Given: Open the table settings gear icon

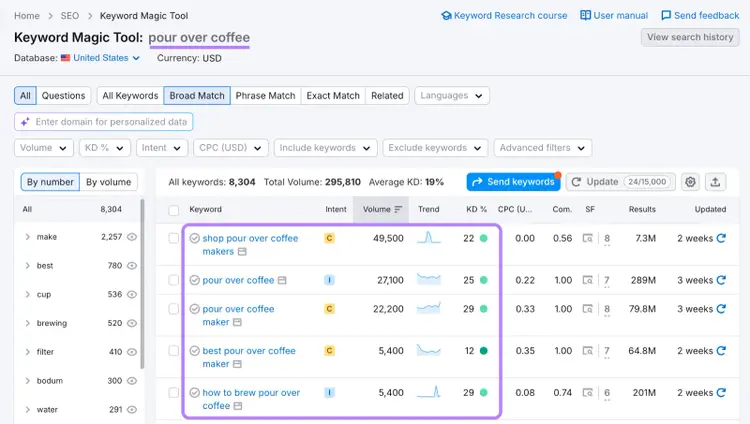Looking at the screenshot, I should pos(690,182).
